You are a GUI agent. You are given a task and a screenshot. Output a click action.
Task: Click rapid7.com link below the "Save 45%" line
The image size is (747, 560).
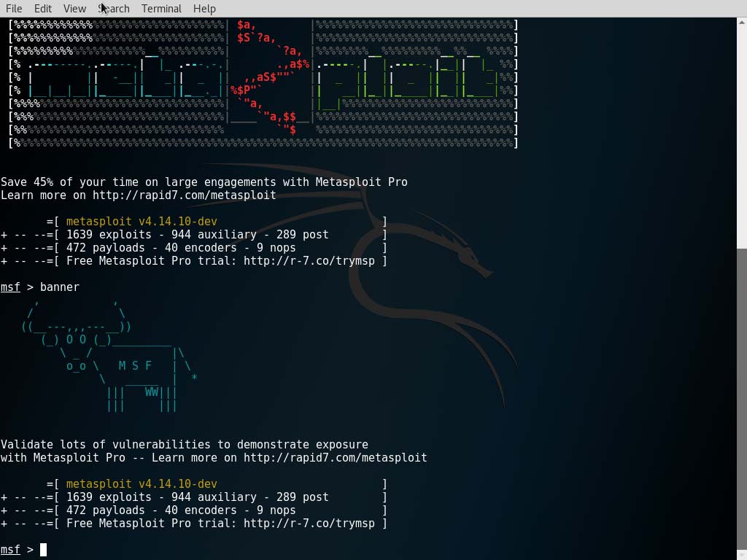(184, 195)
